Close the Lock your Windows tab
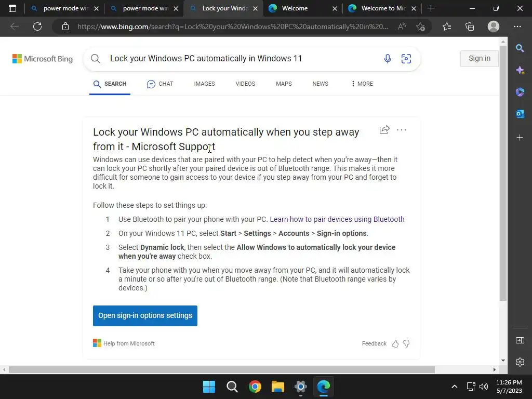 tap(256, 8)
